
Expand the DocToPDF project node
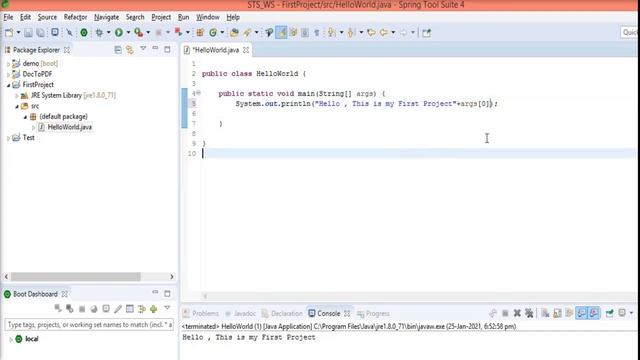click(x=8, y=74)
